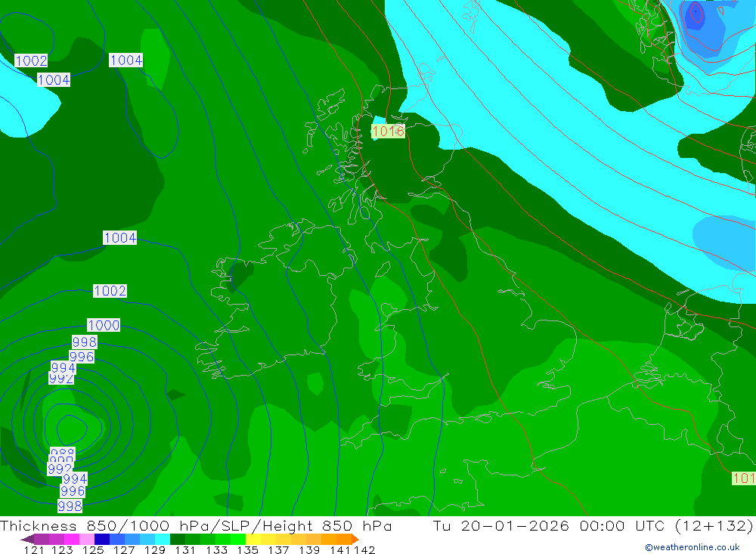This screenshot has height=554, width=756.
Task: Click the 996 label directly below the upper 998
Action: click(82, 357)
